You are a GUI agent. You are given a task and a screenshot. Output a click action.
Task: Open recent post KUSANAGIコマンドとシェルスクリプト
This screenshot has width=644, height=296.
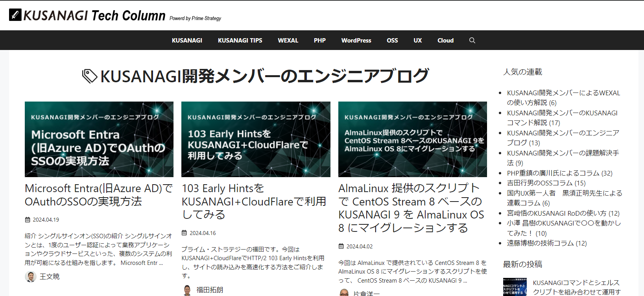576,287
